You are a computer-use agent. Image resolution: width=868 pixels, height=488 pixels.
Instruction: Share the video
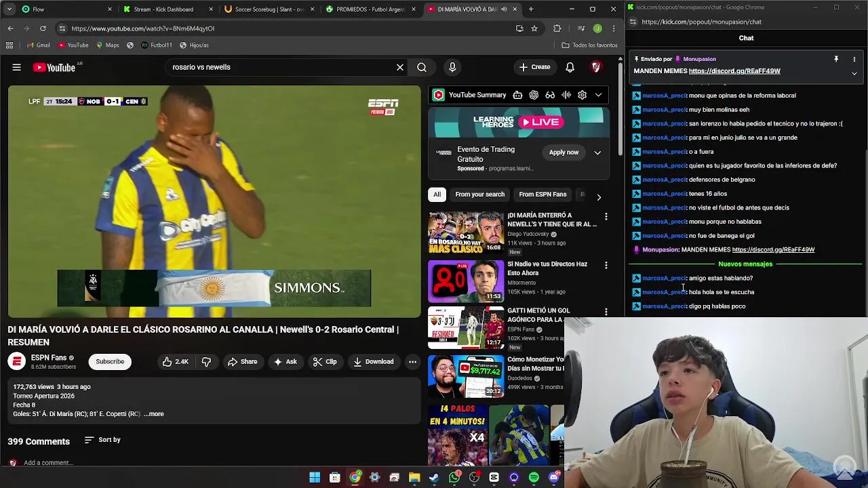click(x=242, y=362)
